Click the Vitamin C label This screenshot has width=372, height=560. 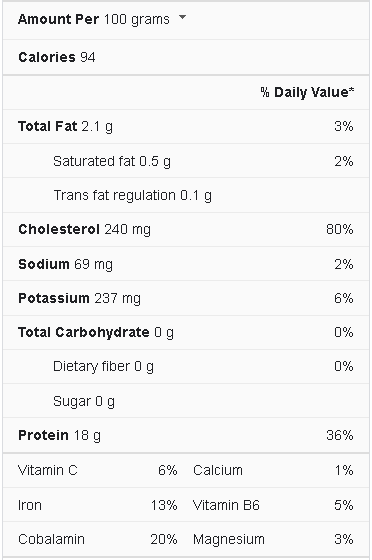[x=47, y=470]
